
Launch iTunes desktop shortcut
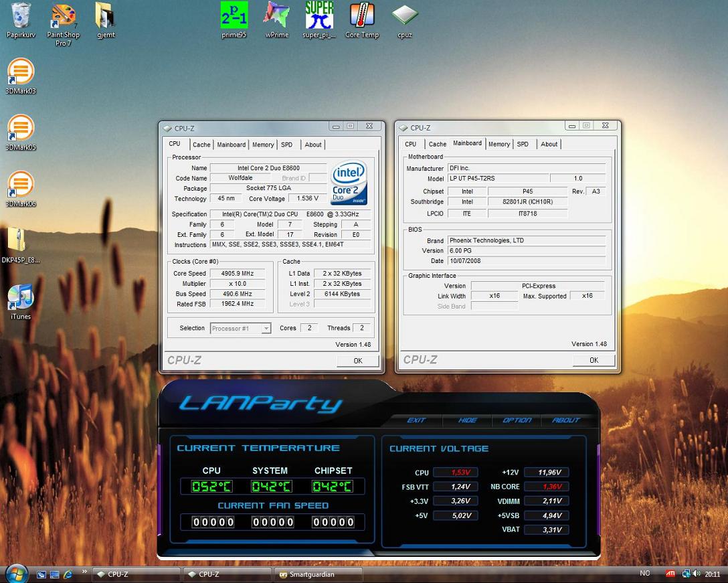click(x=21, y=302)
